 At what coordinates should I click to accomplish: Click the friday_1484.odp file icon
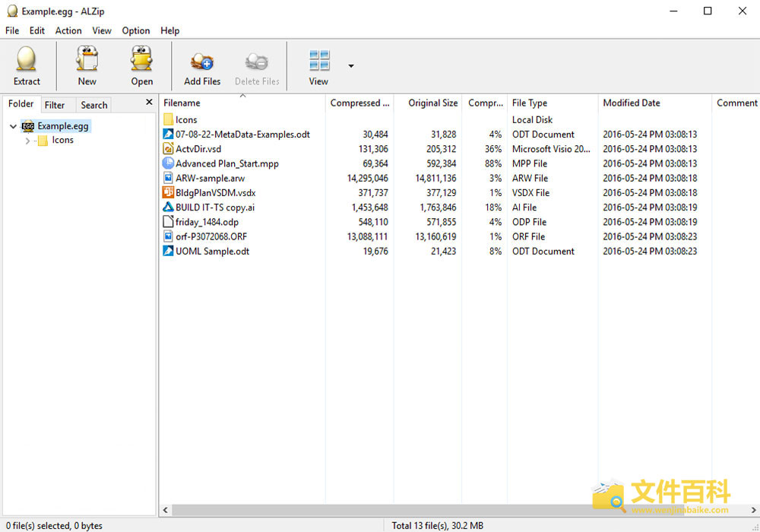click(168, 221)
